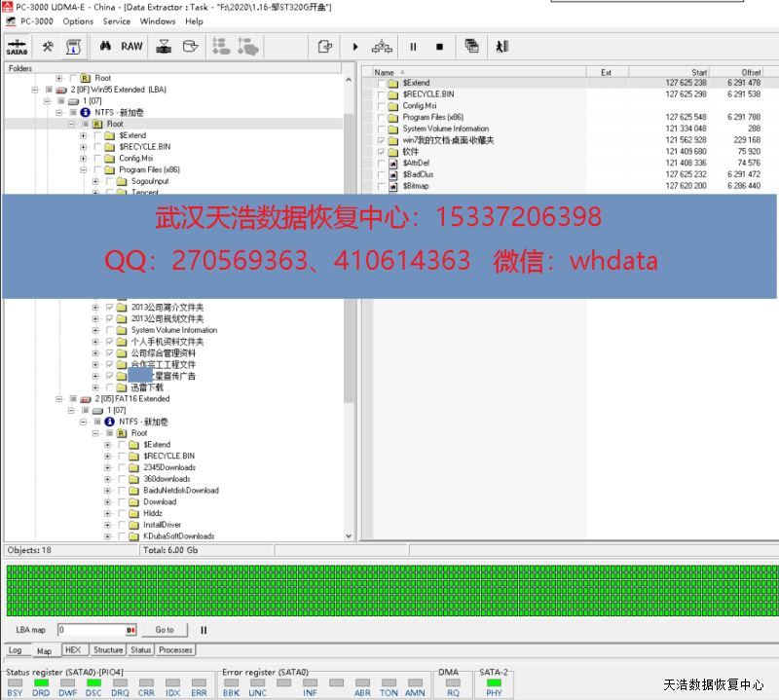The image size is (779, 700).
Task: Expand the SogouInput folder in tree
Action: point(95,181)
